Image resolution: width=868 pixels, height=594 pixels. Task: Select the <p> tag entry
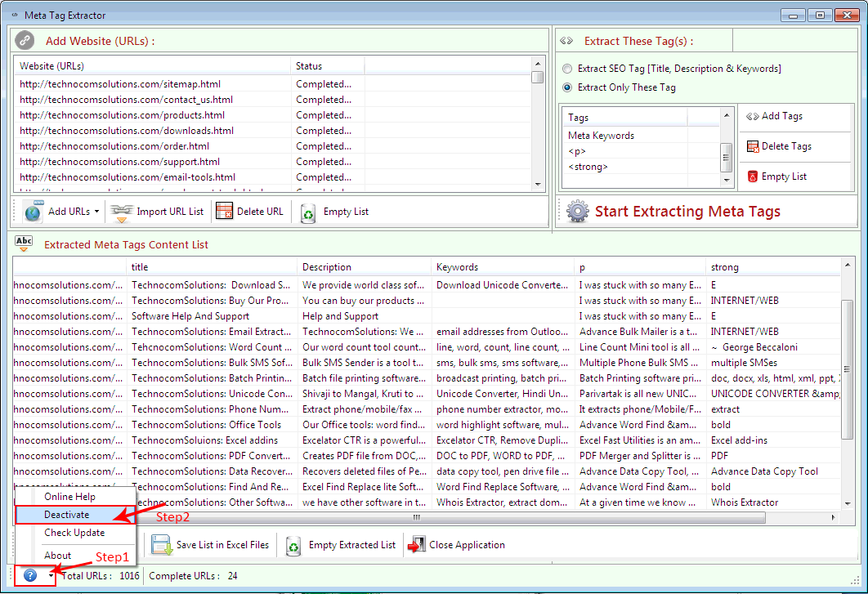641,151
